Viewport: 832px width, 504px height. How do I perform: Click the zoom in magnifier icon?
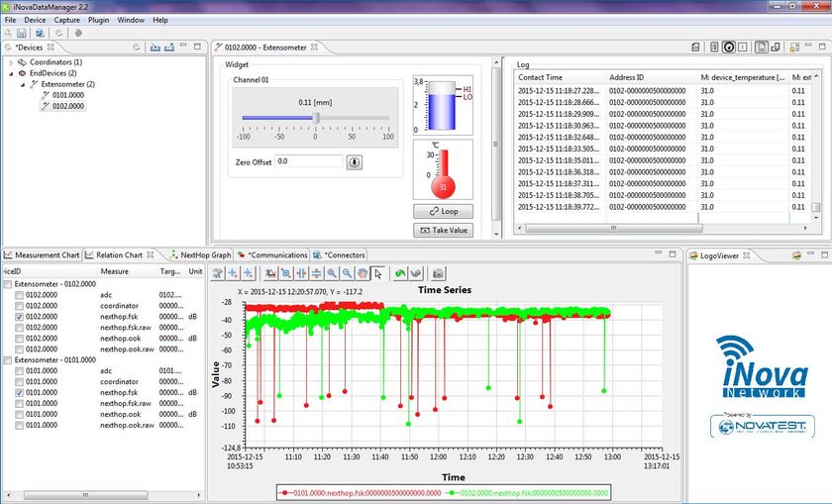click(x=332, y=273)
